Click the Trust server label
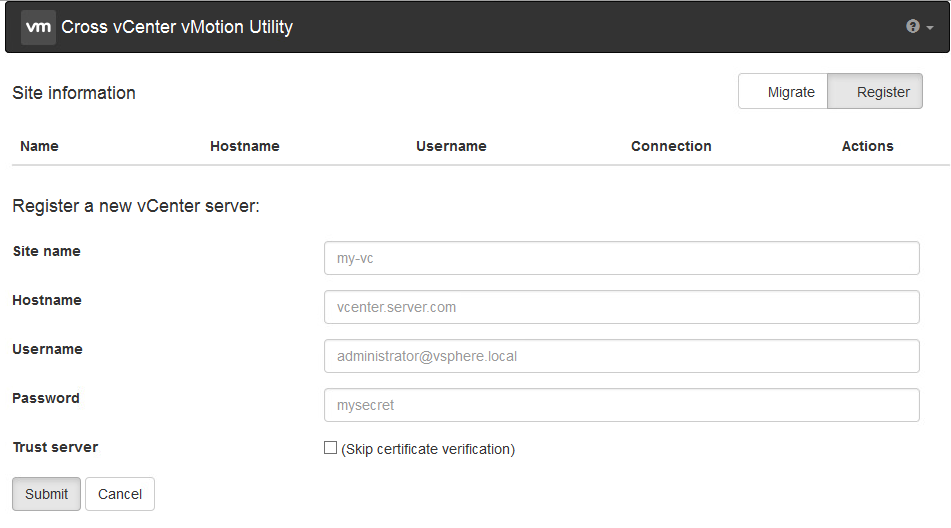This screenshot has width=951, height=528. point(55,447)
